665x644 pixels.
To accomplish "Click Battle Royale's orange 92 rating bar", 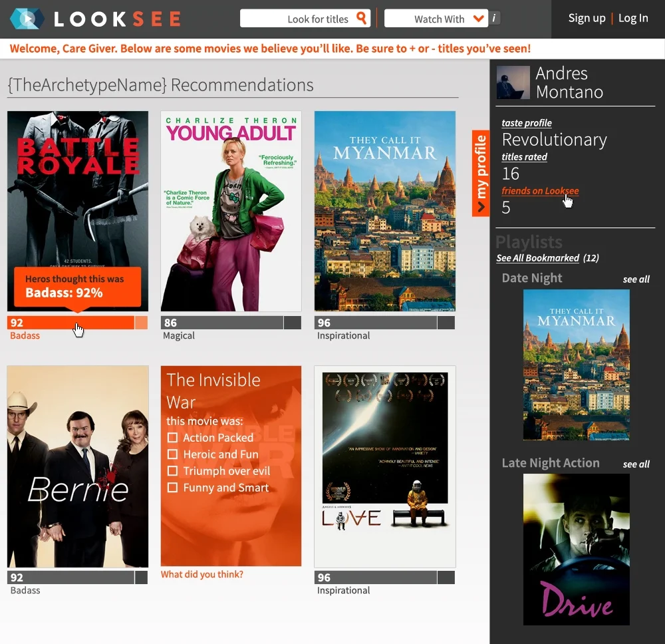I will [x=71, y=323].
